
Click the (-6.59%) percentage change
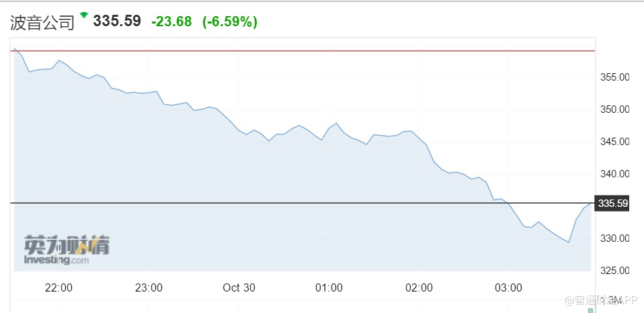click(x=230, y=21)
